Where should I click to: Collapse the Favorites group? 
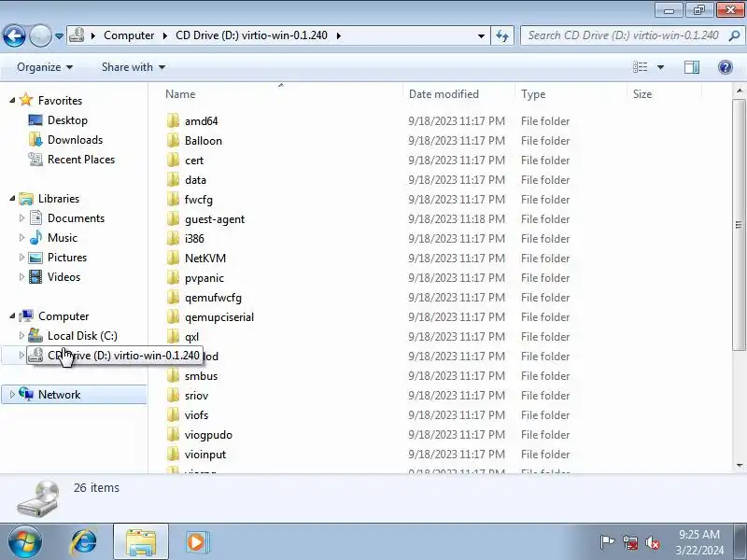pyautogui.click(x=12, y=100)
